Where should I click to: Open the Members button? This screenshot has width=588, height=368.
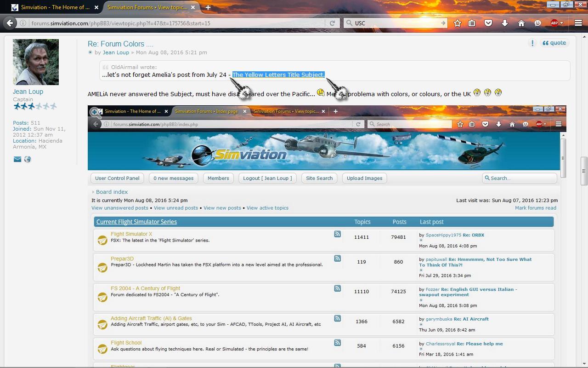click(218, 178)
